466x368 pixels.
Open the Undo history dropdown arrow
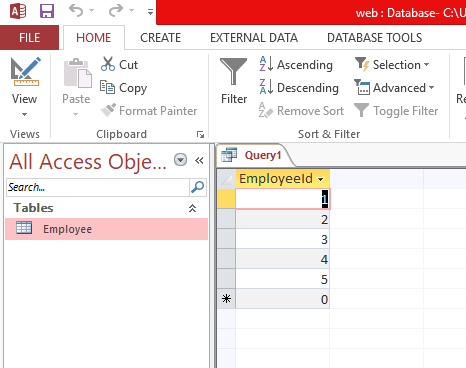(x=92, y=11)
